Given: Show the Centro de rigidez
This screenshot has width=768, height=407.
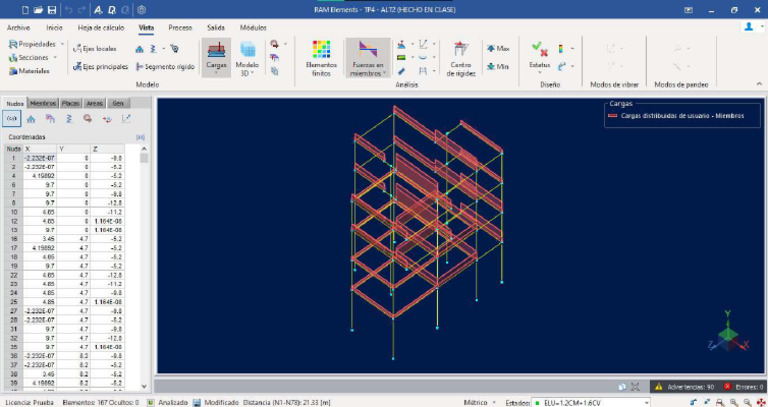Looking at the screenshot, I should tap(461, 58).
